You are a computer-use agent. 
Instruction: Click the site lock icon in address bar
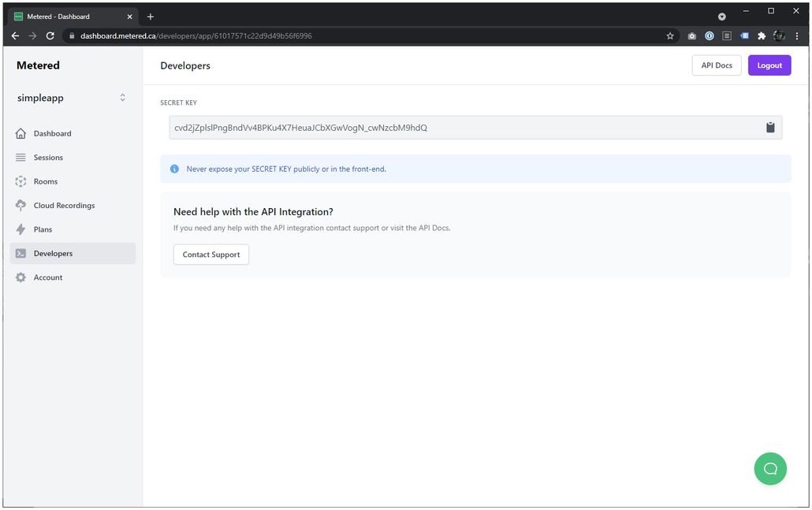pos(72,35)
